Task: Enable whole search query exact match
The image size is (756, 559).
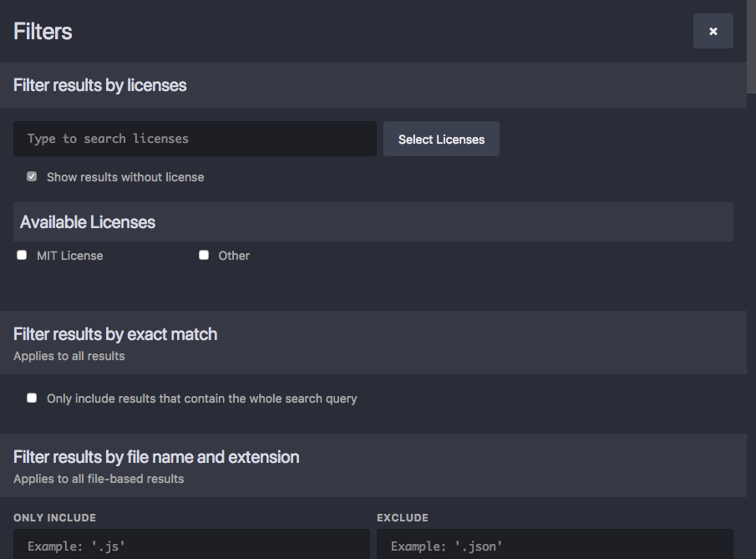Action: pos(32,398)
